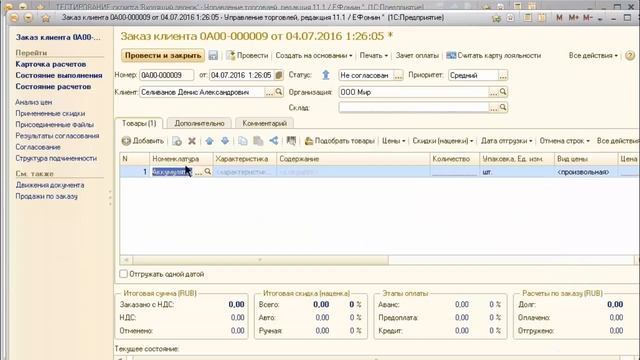The height and width of the screenshot is (360, 640).
Task: Click the paste rows icon
Action: pos(258,141)
